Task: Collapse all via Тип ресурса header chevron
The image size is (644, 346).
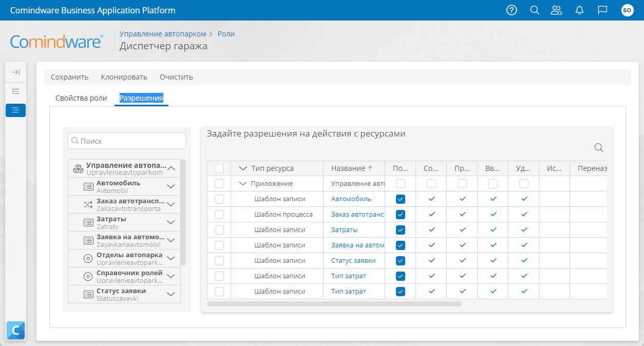Action: pos(243,168)
